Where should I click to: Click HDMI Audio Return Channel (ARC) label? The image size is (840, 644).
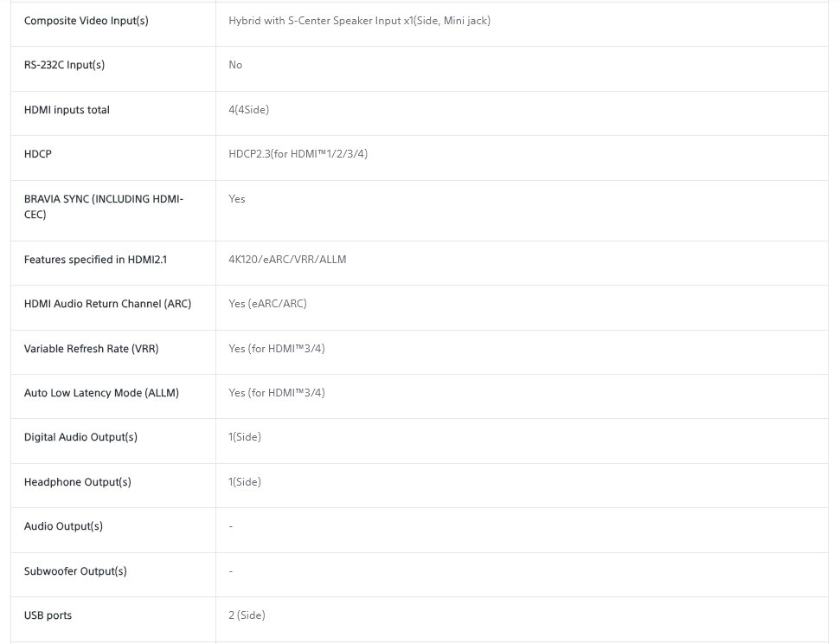(107, 304)
